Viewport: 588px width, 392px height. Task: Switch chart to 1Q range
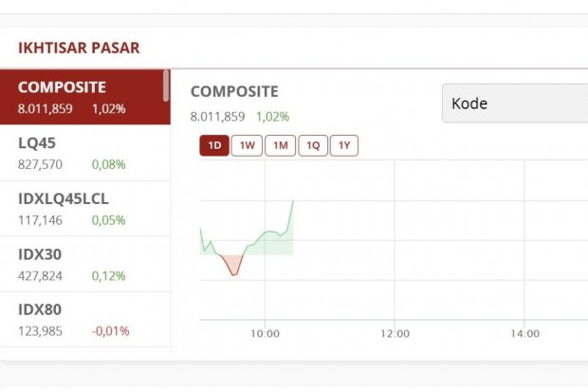coord(312,145)
